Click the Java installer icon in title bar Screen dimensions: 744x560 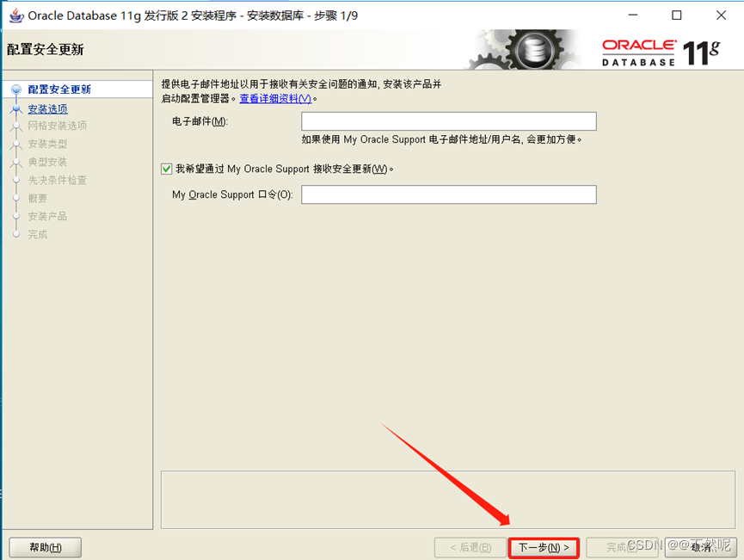click(x=16, y=15)
